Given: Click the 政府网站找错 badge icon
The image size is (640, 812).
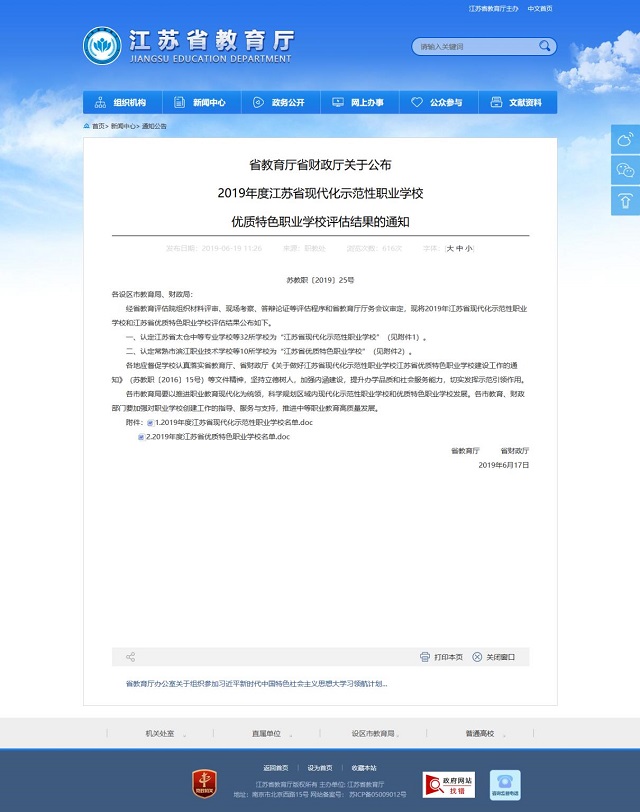Looking at the screenshot, I should 449,785.
